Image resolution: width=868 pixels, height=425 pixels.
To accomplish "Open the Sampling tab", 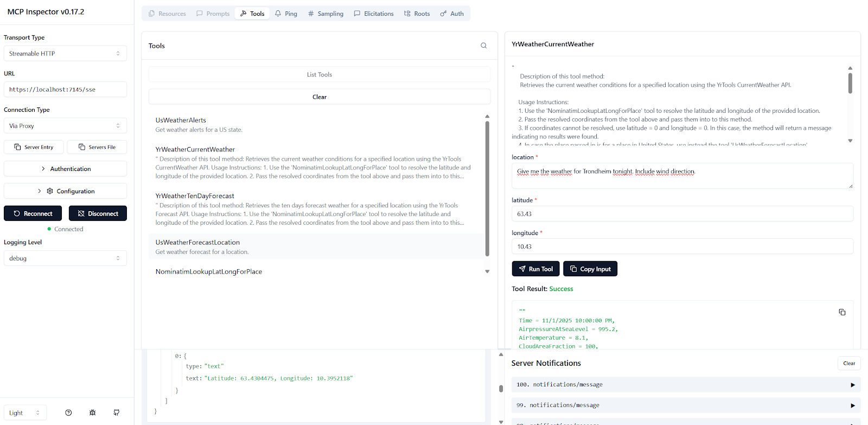I will coord(325,14).
